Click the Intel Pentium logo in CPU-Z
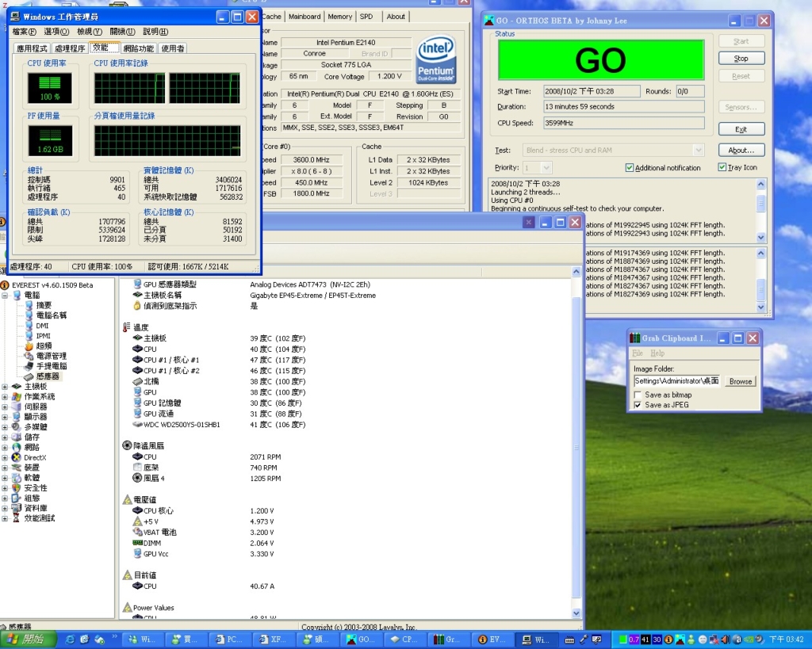 pyautogui.click(x=436, y=59)
